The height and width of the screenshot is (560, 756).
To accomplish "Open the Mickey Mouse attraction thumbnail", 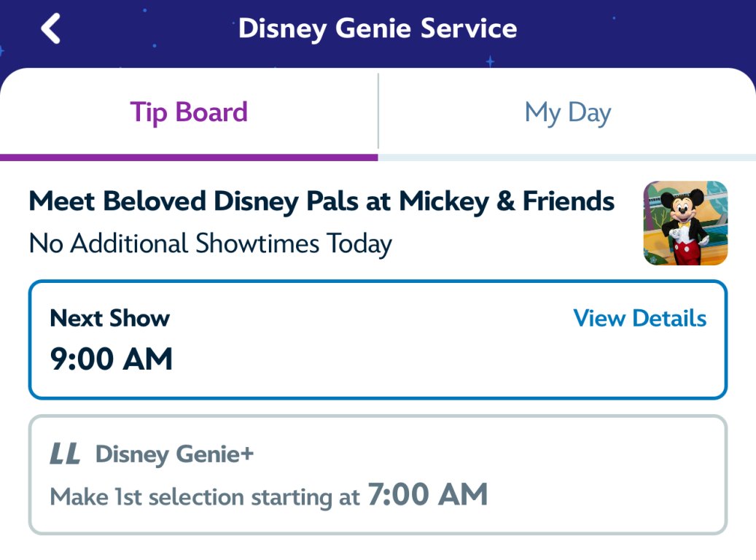I will point(685,222).
